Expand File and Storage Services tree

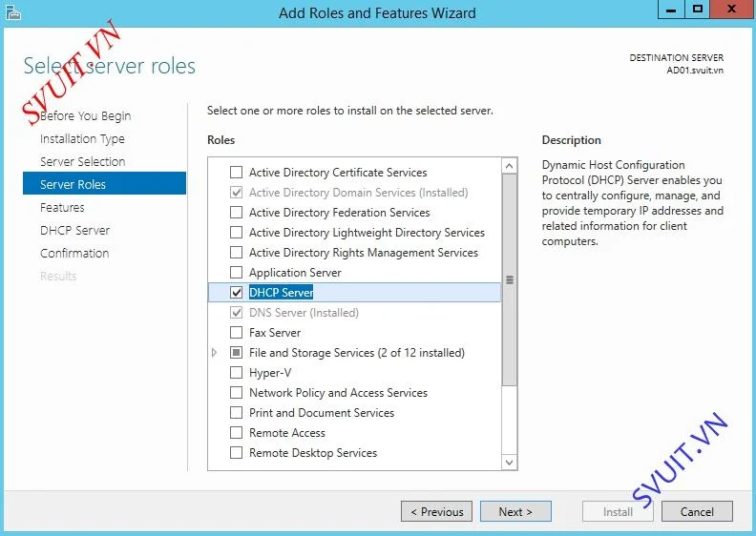click(x=215, y=353)
